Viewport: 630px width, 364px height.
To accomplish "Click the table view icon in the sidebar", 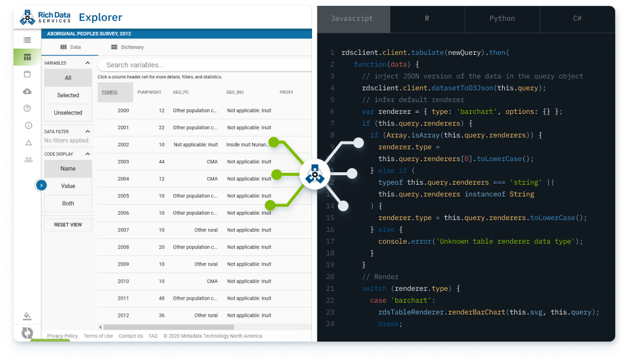I will tap(27, 57).
